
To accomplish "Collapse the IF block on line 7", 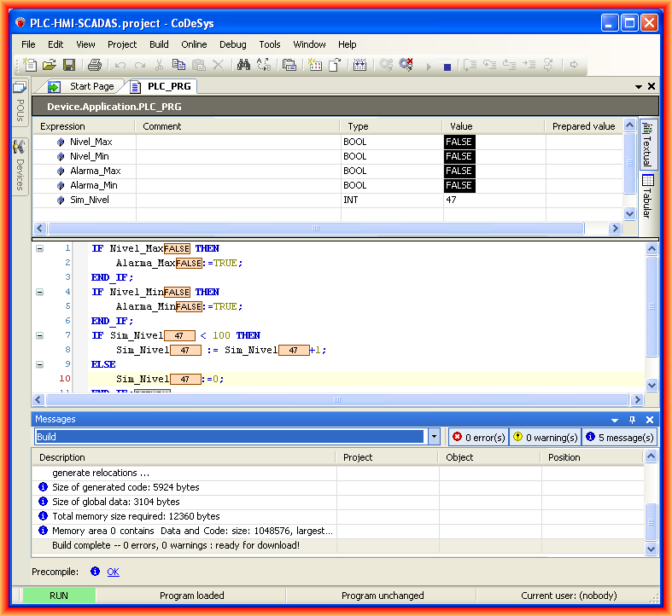I will [x=39, y=335].
